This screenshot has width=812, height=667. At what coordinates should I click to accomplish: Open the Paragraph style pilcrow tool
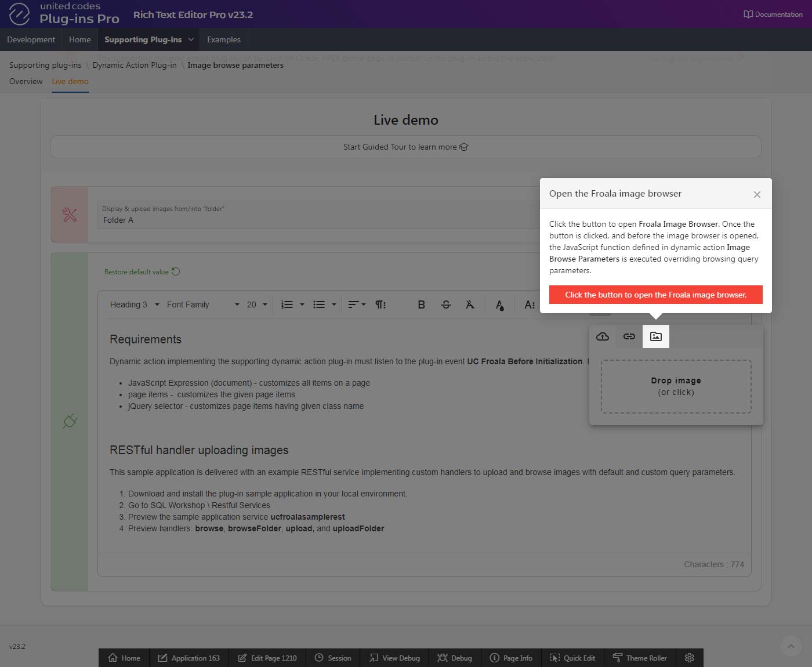pos(380,304)
